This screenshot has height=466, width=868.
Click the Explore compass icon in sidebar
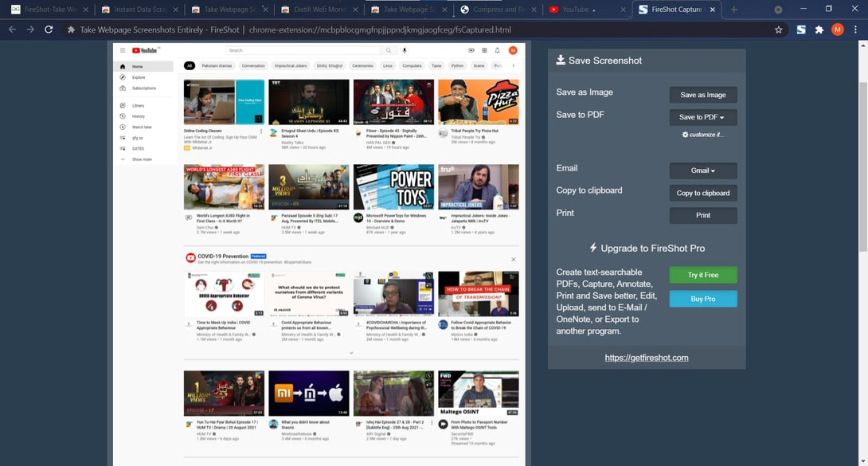[123, 77]
